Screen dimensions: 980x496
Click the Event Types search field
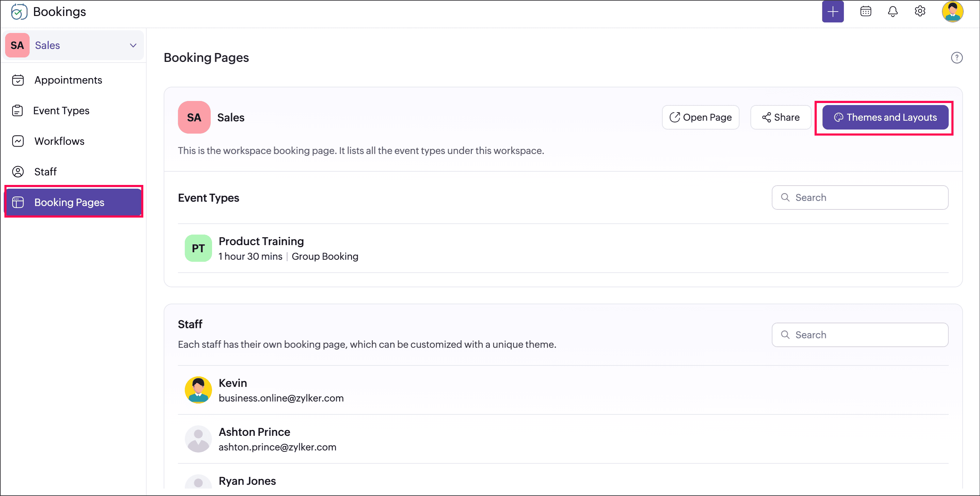tap(860, 198)
